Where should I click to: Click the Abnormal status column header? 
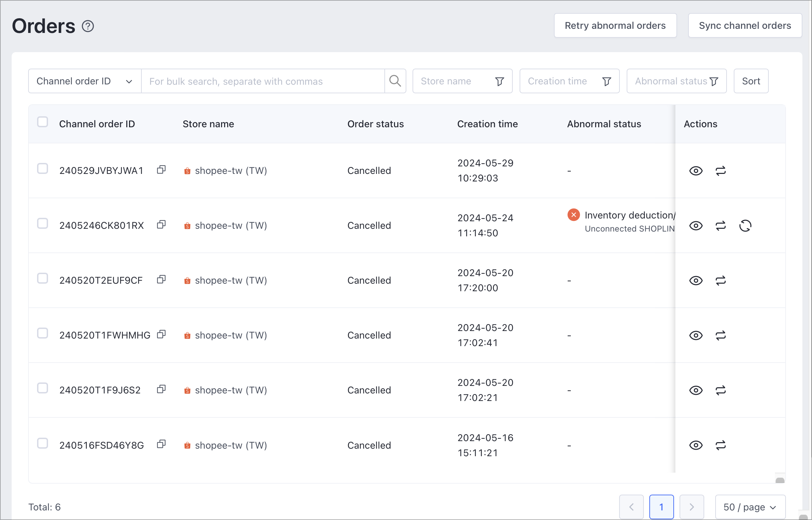[604, 124]
